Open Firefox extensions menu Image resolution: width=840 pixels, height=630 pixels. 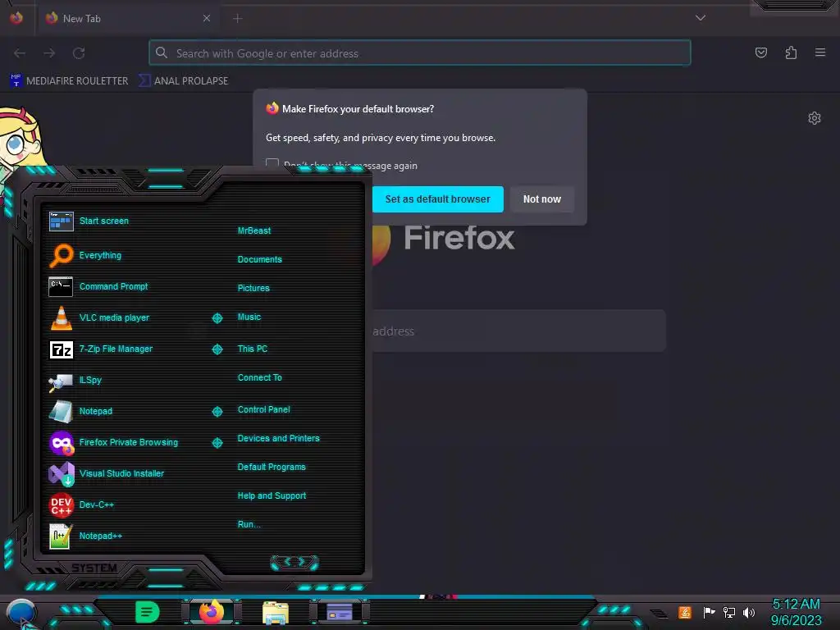coord(791,52)
